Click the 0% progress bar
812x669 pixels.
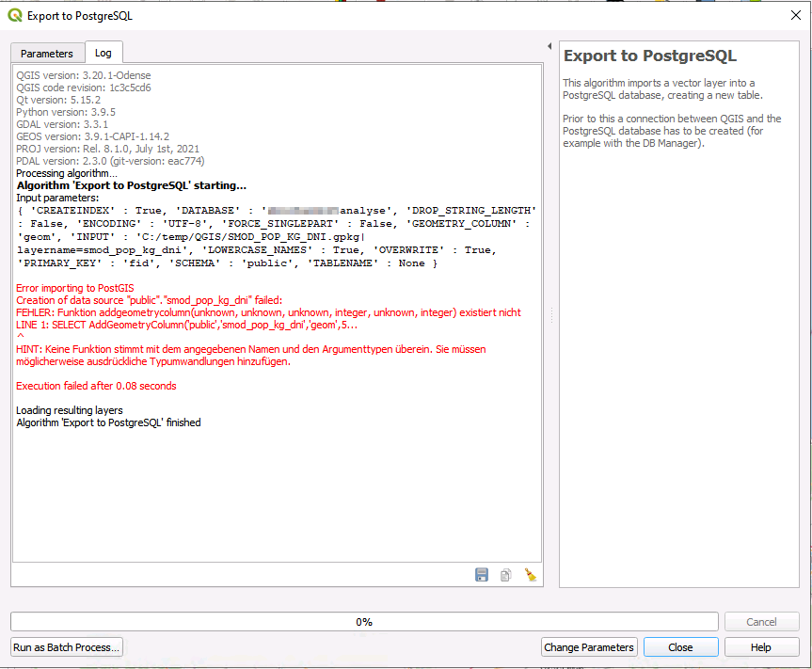coord(363,621)
